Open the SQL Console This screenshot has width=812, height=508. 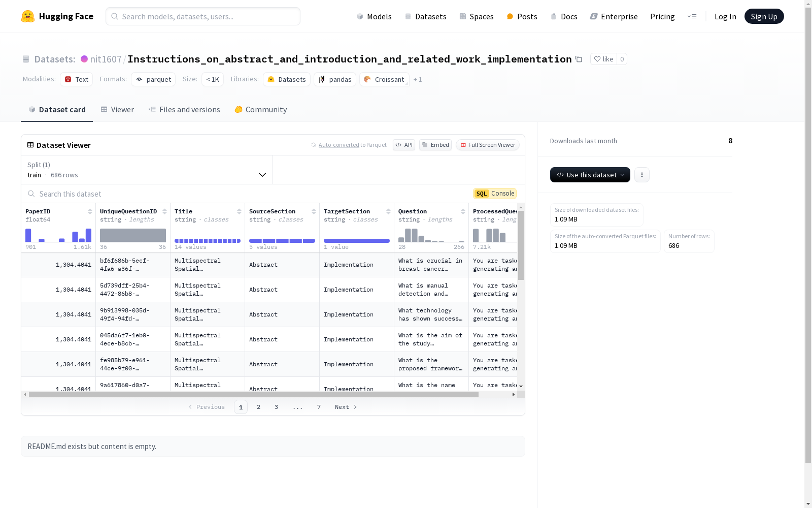click(495, 194)
